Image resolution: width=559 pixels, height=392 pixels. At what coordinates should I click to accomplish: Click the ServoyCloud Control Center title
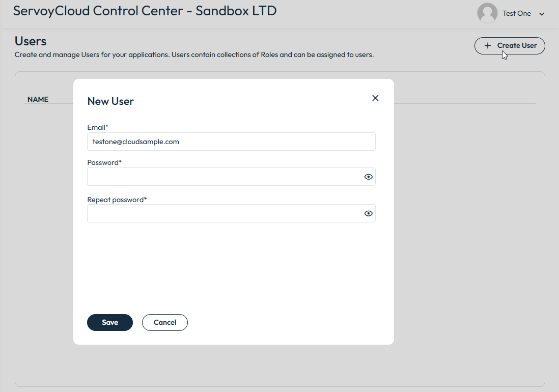145,11
